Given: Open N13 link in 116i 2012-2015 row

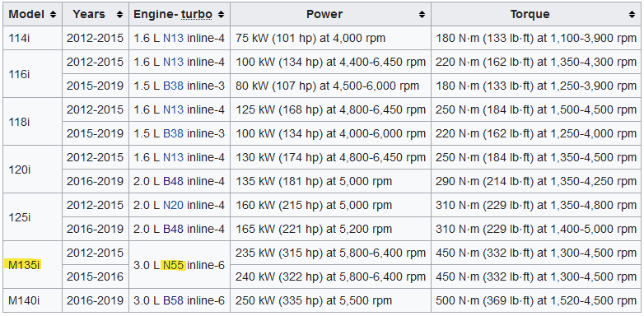Looking at the screenshot, I should click(x=173, y=62).
